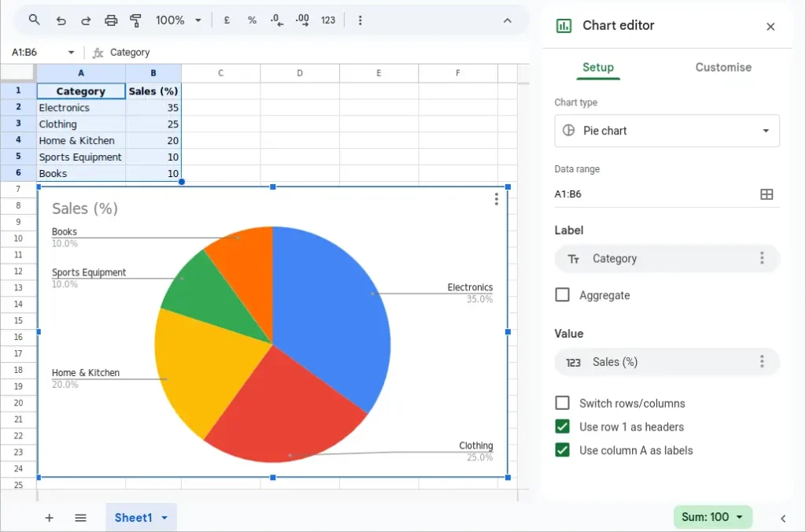Screen dimensions: 806x532
Task: Select the data range grid icon
Action: 767,194
